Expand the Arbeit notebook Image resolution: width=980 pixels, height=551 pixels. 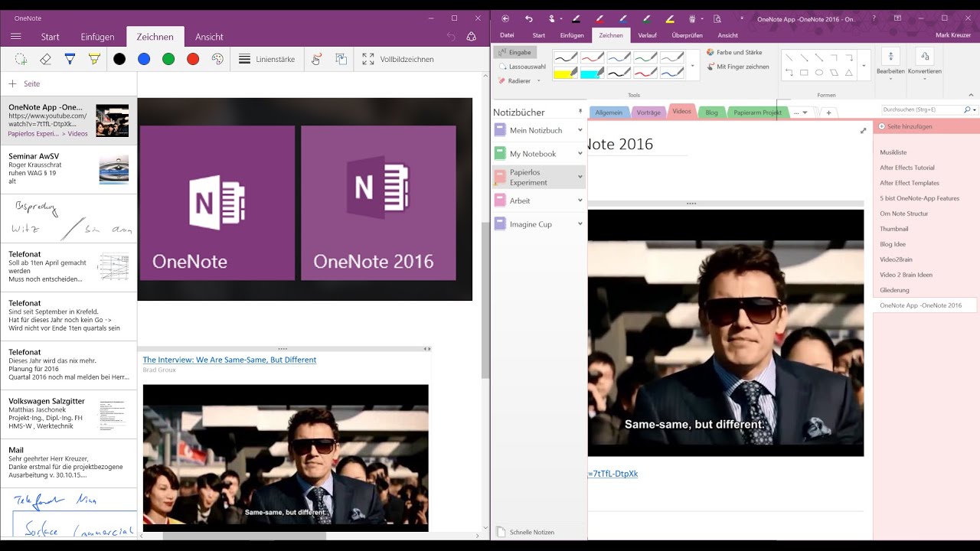coord(580,201)
